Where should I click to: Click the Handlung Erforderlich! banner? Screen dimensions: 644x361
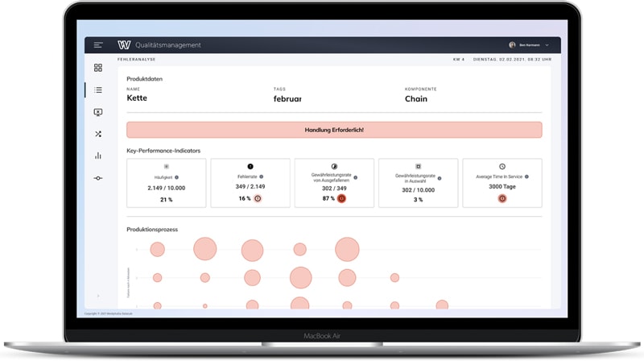(334, 130)
